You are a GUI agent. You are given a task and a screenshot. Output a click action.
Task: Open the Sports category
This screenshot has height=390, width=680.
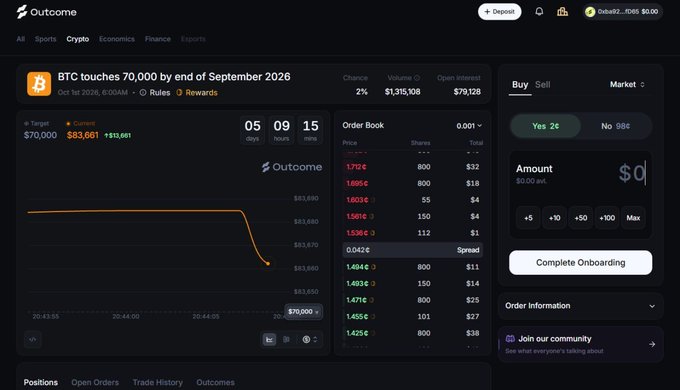point(46,39)
